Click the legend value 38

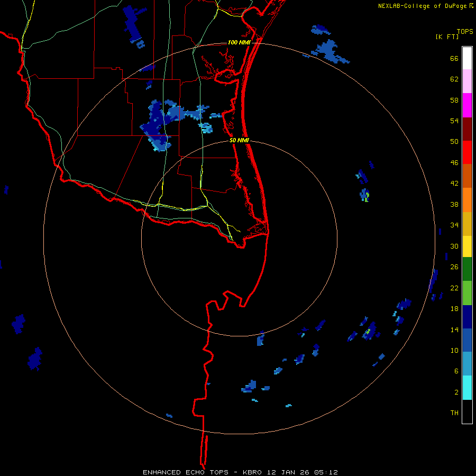(454, 204)
